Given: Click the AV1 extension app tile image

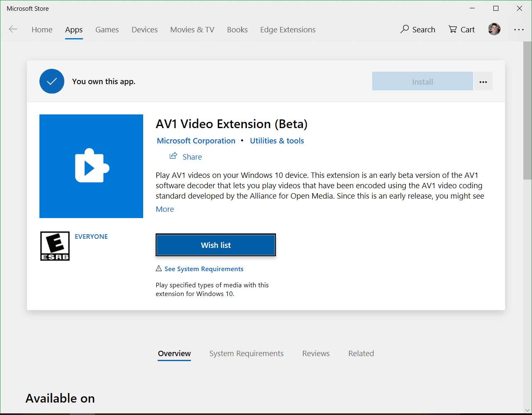Looking at the screenshot, I should 91,166.
